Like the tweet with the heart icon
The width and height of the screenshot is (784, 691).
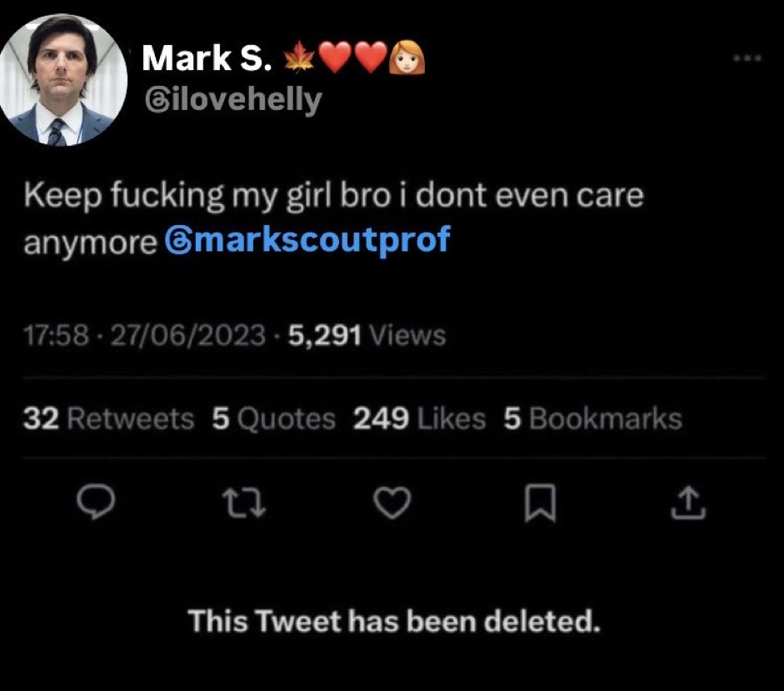[x=391, y=503]
